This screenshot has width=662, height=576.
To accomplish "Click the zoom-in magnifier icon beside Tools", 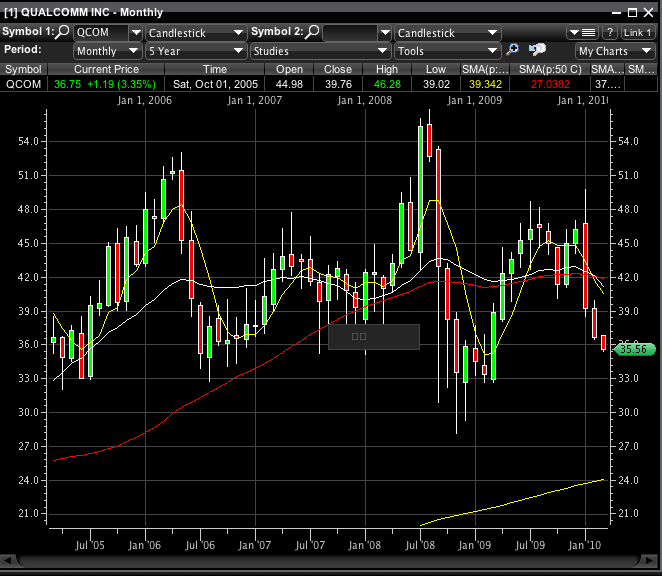I will pyautogui.click(x=513, y=50).
